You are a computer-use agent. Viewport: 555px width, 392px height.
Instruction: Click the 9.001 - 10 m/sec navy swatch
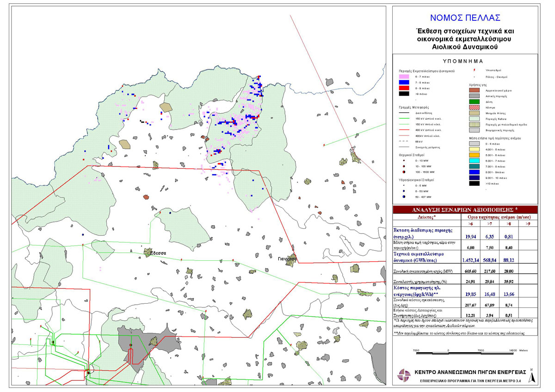[x=474, y=178]
